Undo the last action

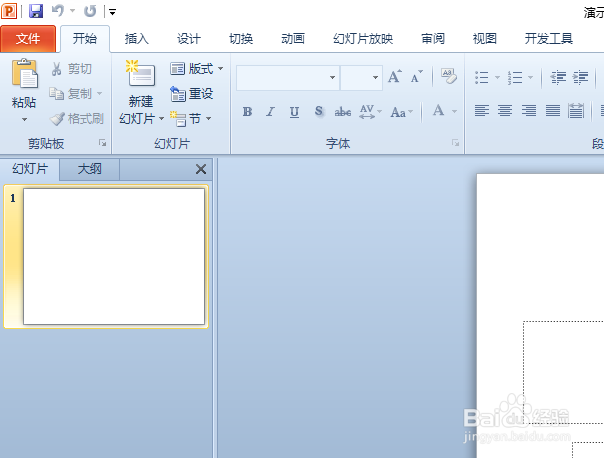tap(58, 11)
